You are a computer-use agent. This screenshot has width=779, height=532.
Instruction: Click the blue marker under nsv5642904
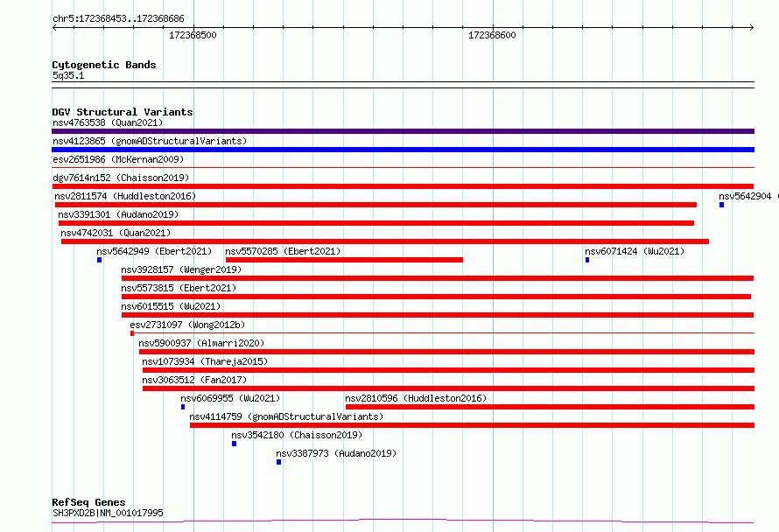tap(721, 205)
